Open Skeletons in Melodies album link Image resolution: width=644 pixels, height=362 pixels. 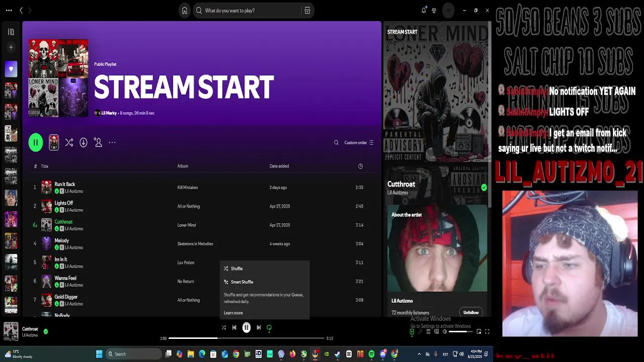pos(195,244)
